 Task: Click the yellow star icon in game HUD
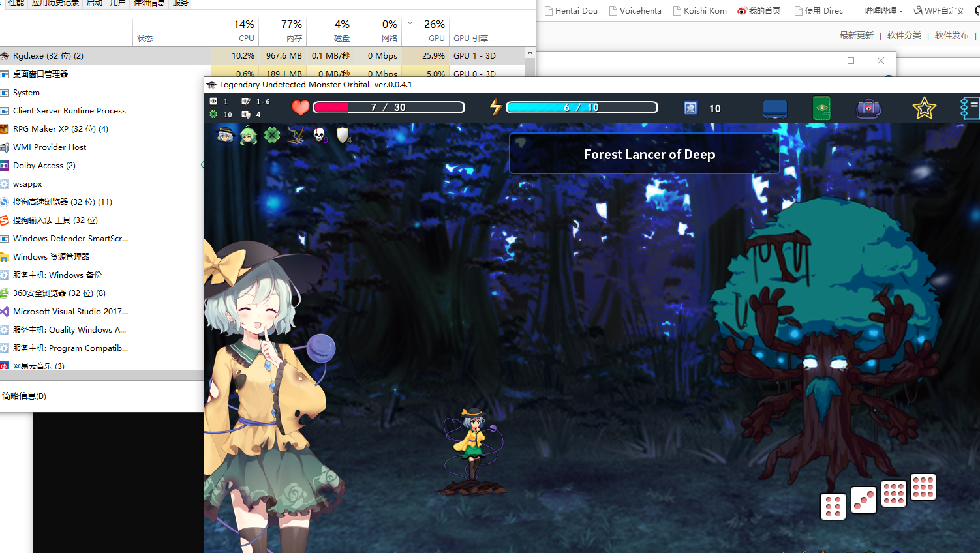924,108
